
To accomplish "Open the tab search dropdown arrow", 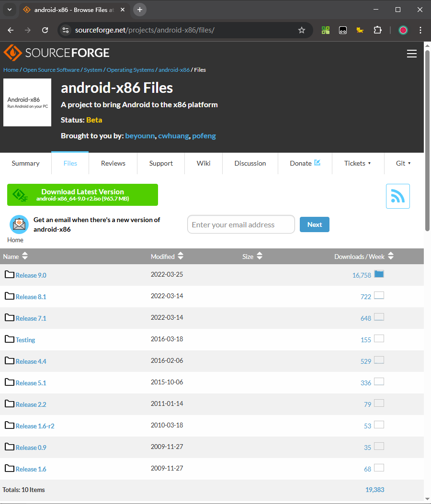I will [x=10, y=10].
